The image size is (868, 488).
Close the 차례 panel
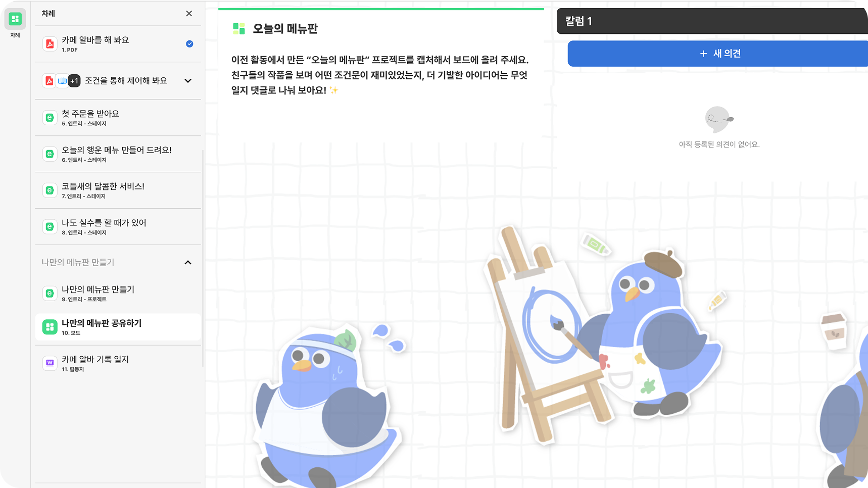189,14
